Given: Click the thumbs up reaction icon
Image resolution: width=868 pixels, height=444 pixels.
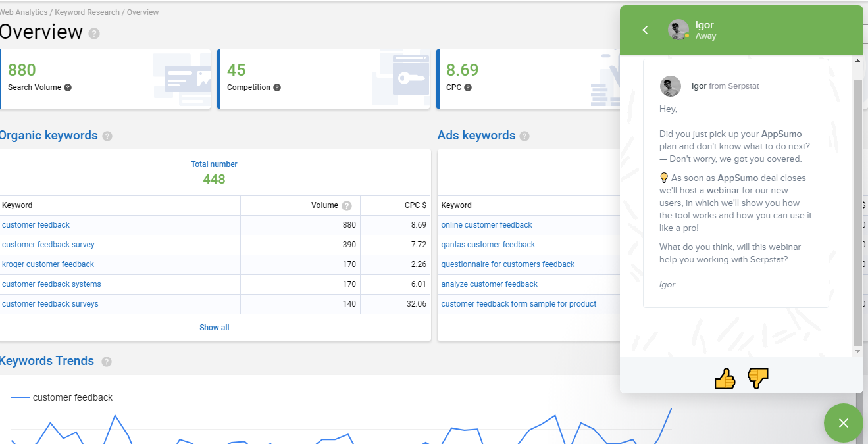Looking at the screenshot, I should point(725,378).
